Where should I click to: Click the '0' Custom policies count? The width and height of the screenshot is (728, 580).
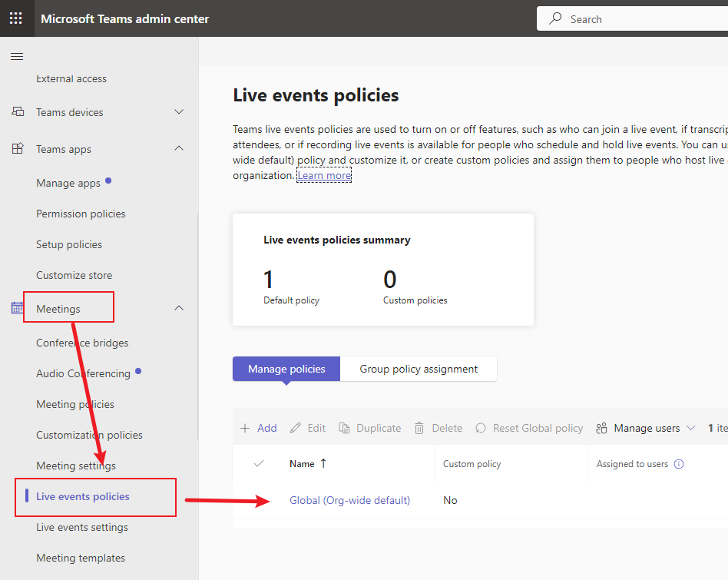tap(389, 279)
